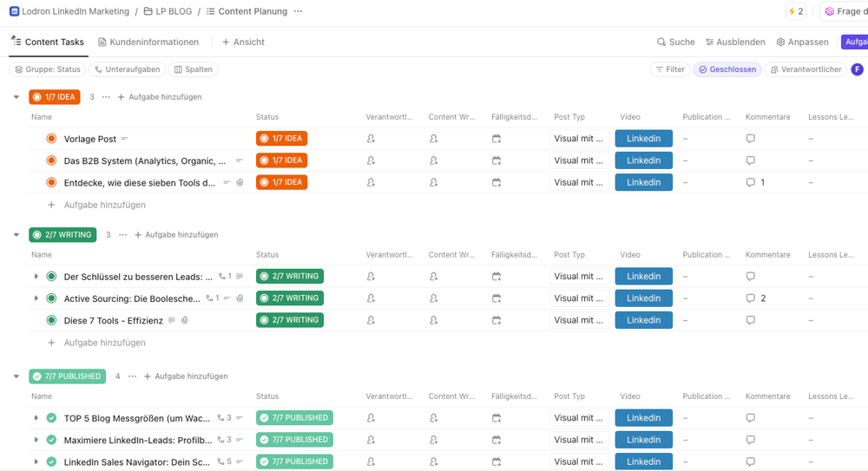Toggle the Geschlossen closed tasks filter
The width and height of the screenshot is (868, 471).
tap(727, 69)
